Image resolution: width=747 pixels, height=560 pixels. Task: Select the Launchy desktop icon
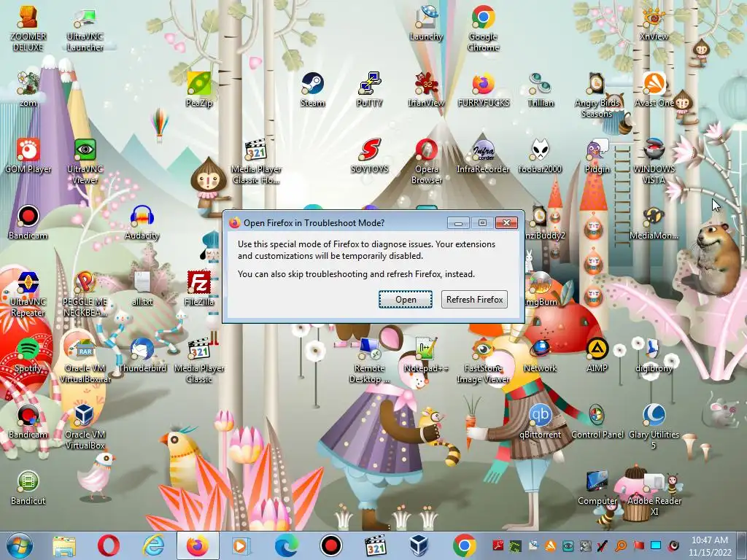click(426, 23)
